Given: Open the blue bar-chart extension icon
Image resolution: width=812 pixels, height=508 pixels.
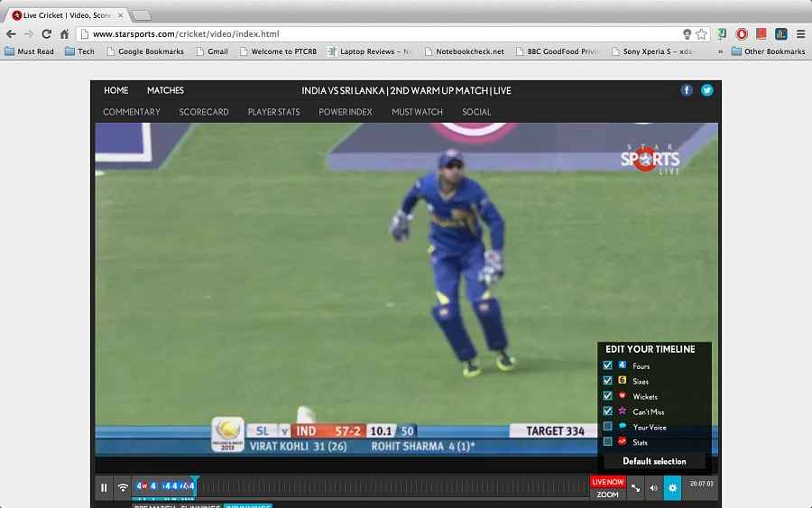Looking at the screenshot, I should point(781,34).
